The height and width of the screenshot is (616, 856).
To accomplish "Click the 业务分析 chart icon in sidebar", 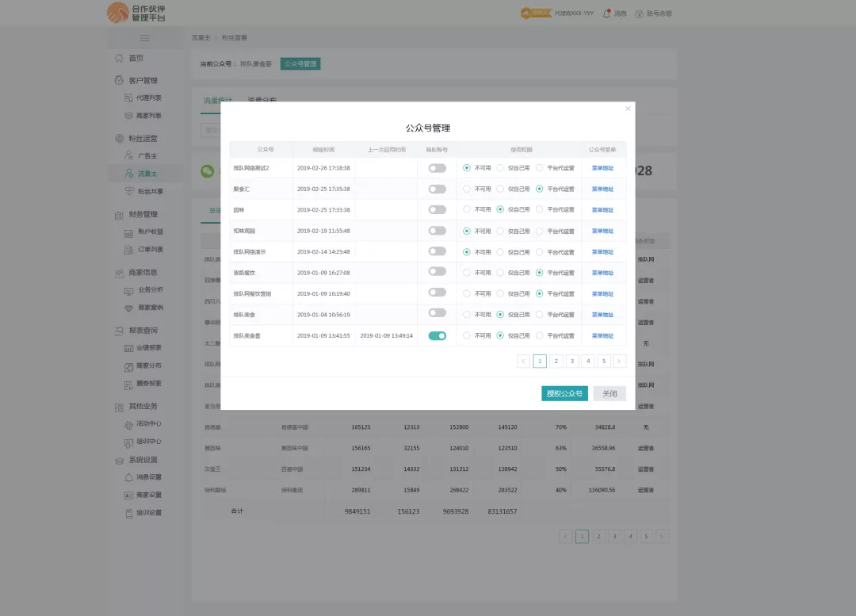I will coord(129,290).
